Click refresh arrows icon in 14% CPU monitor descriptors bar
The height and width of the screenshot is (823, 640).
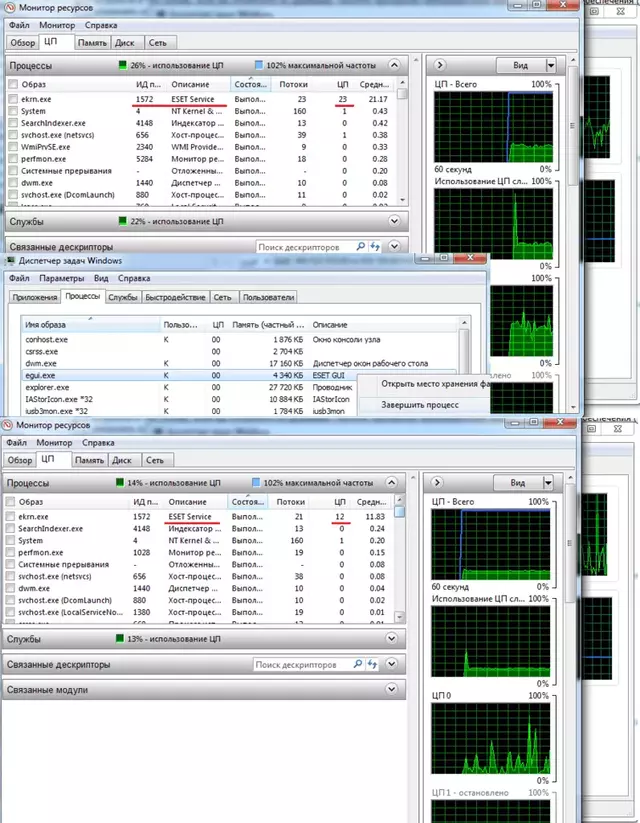click(372, 664)
